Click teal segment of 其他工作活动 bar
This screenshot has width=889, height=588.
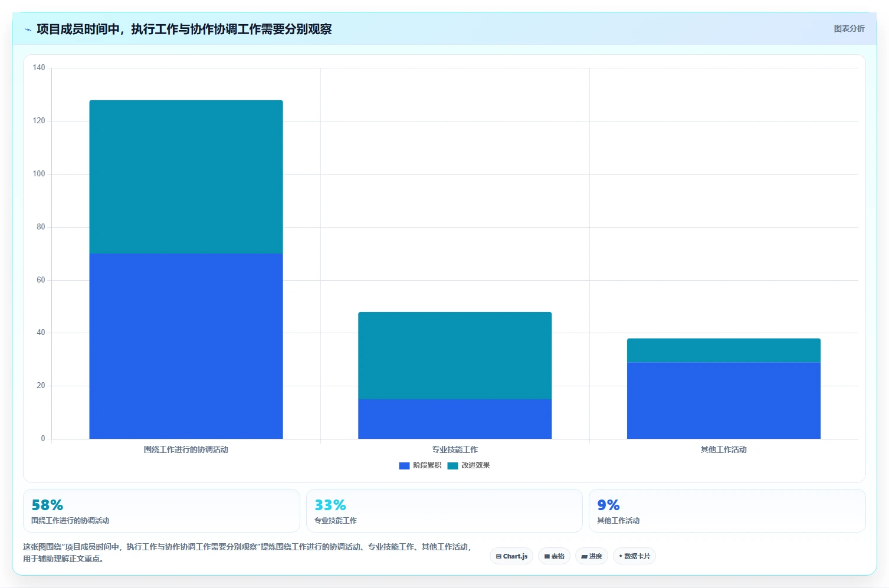[724, 350]
